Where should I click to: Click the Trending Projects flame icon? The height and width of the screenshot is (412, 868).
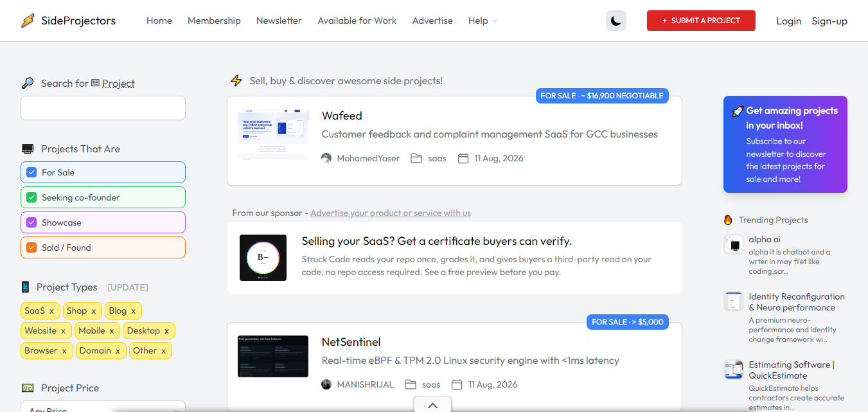pyautogui.click(x=728, y=220)
